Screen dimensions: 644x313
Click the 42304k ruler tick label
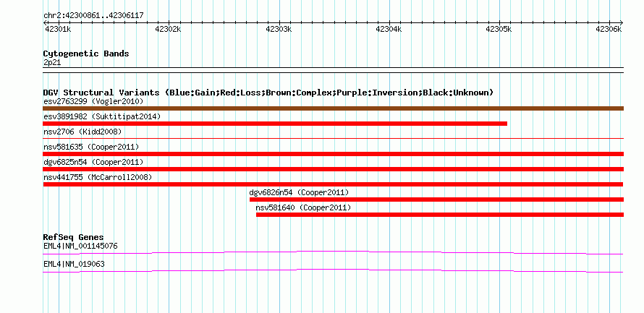click(389, 29)
